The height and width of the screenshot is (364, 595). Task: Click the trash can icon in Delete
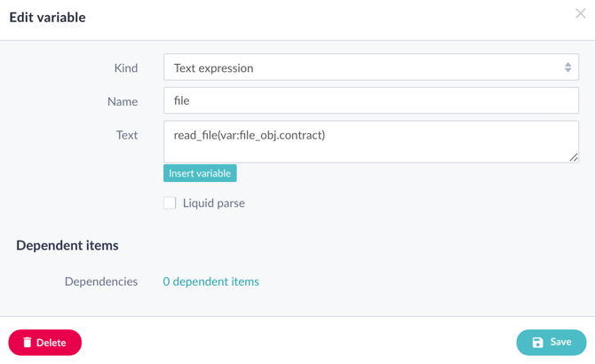(27, 343)
